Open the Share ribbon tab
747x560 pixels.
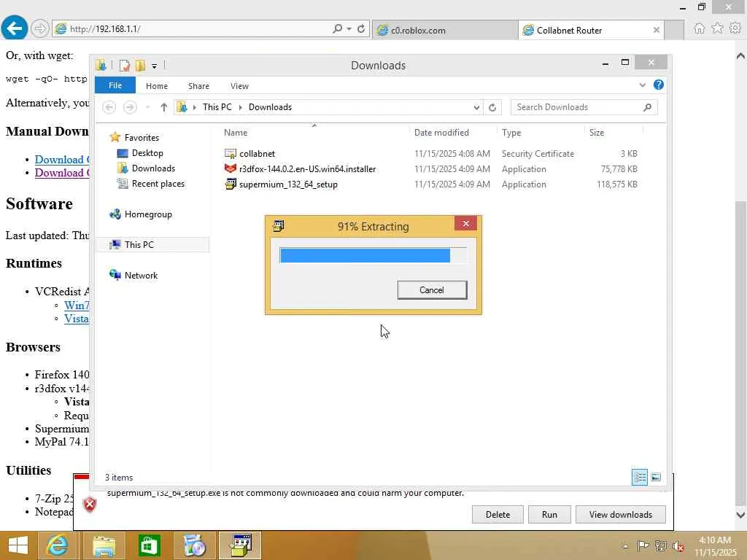(x=198, y=86)
